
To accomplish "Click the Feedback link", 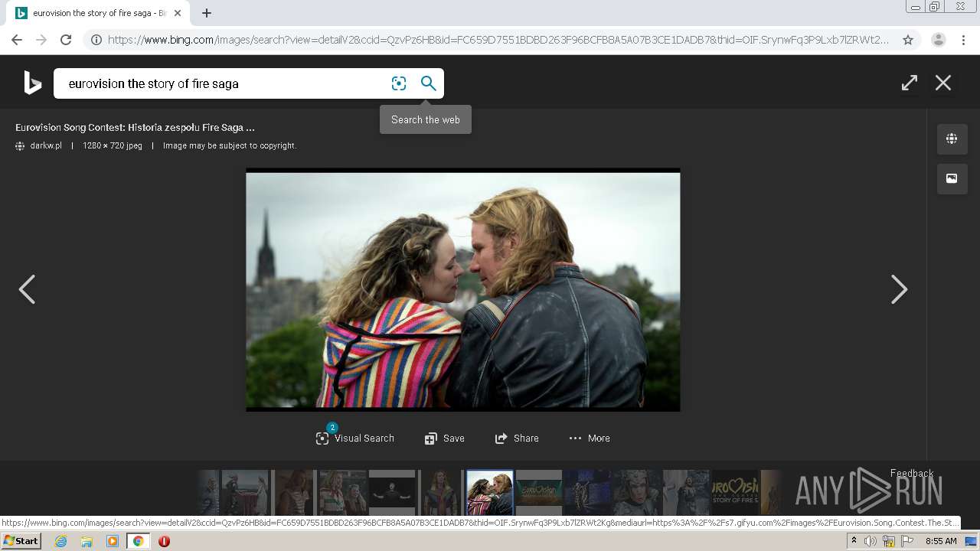I will (912, 473).
